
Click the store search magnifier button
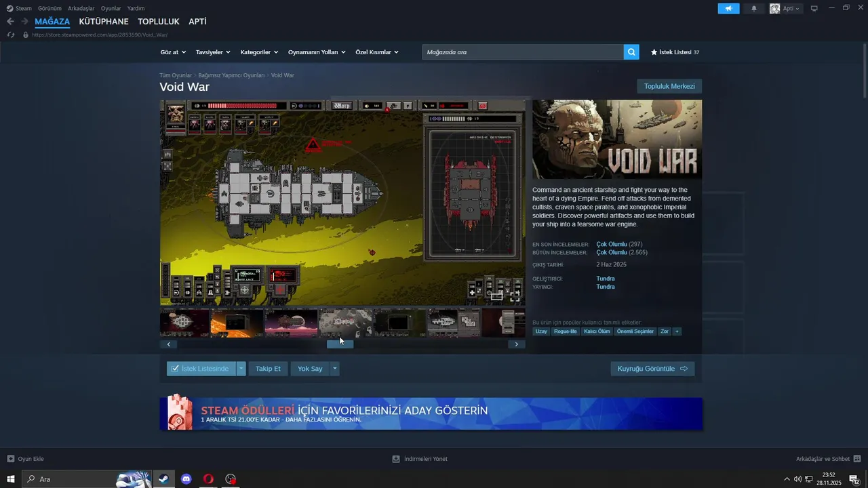[631, 52]
